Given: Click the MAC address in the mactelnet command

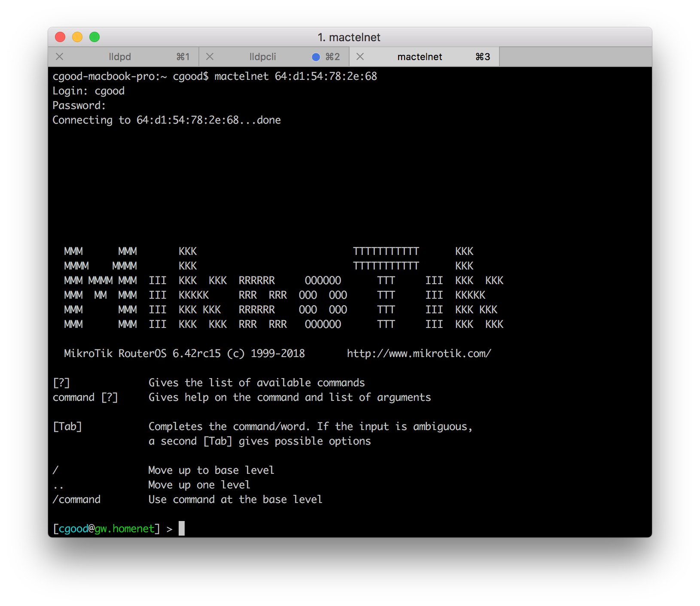Looking at the screenshot, I should pos(326,76).
